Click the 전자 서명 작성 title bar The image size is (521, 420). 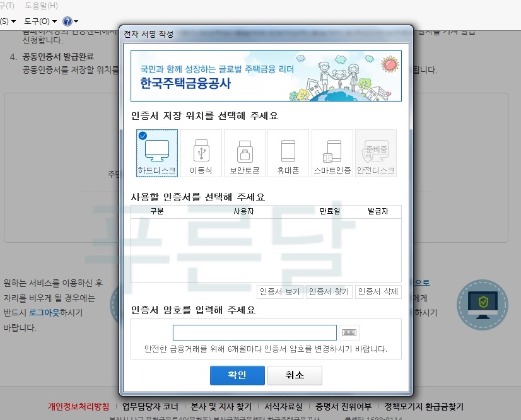point(266,34)
